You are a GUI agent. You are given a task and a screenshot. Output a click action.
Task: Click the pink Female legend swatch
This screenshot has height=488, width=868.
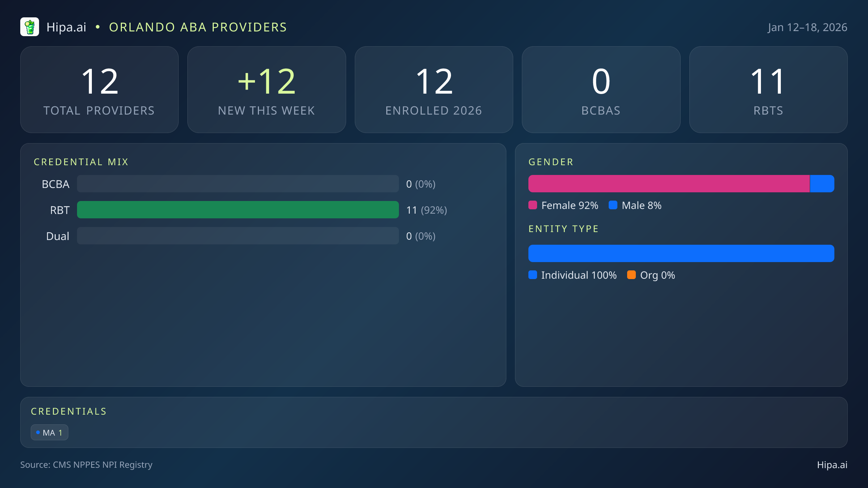532,205
